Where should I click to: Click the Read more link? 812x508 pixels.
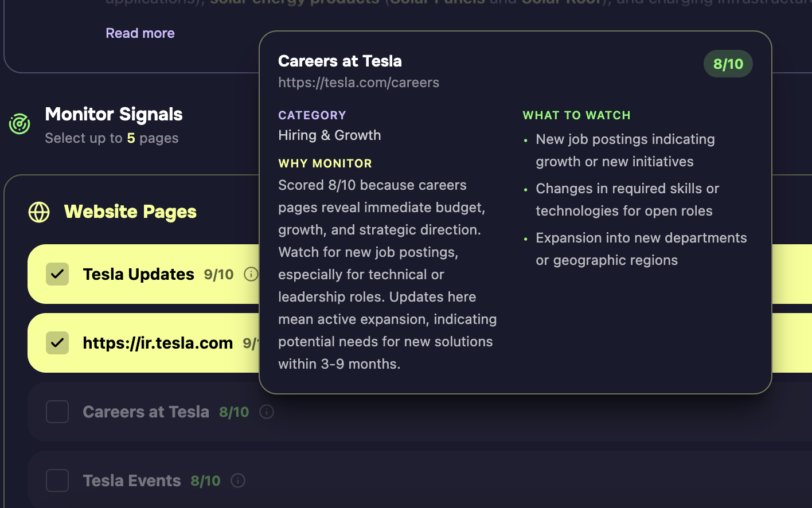click(x=140, y=33)
